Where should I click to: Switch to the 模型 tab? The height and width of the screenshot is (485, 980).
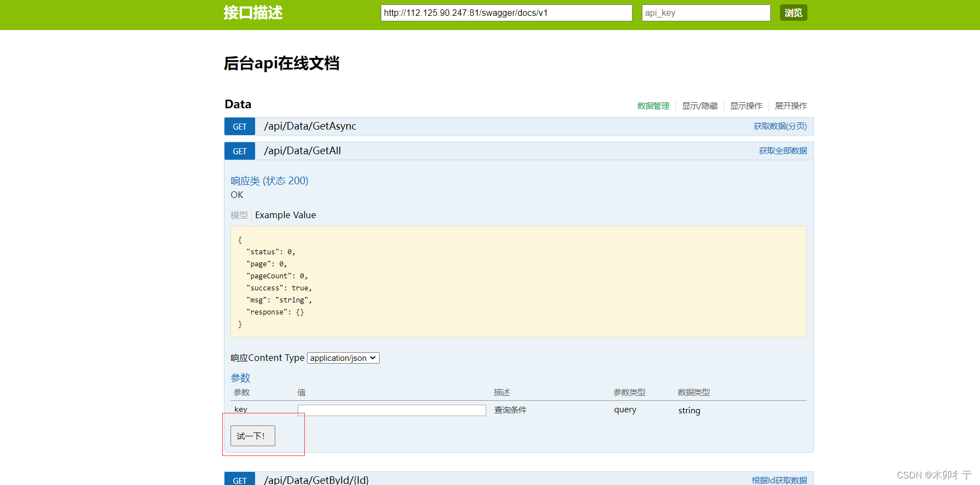239,215
